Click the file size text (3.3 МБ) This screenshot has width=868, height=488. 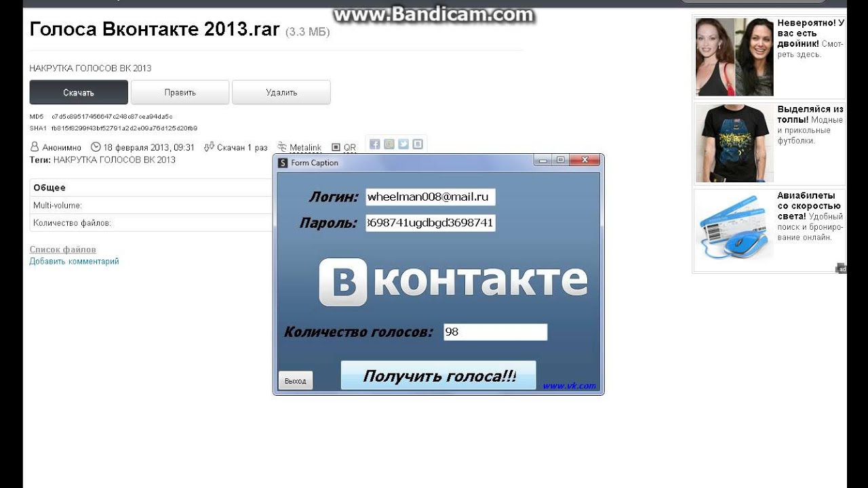[308, 32]
